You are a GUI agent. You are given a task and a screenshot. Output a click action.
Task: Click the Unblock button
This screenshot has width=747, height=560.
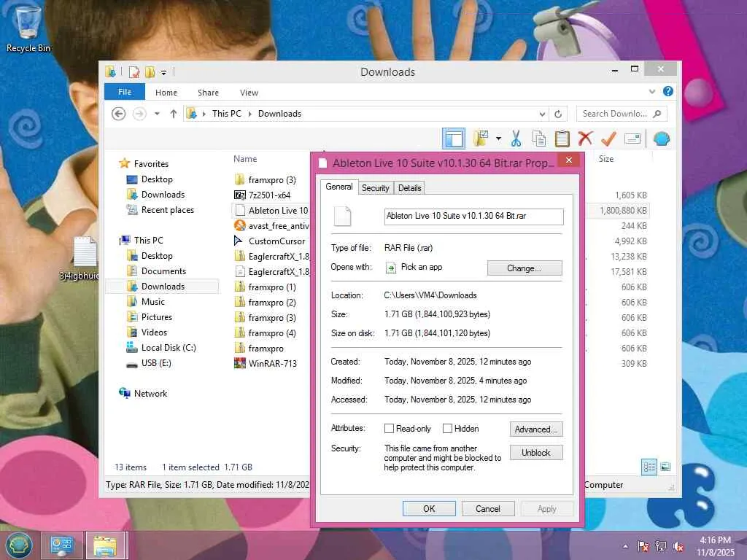tap(536, 452)
